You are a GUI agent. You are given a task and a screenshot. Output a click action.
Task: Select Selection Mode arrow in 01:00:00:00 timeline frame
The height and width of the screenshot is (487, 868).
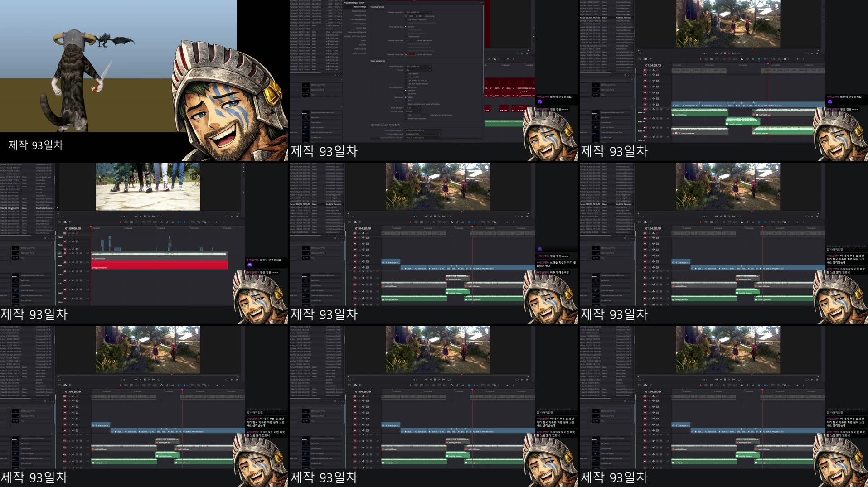tap(120, 222)
